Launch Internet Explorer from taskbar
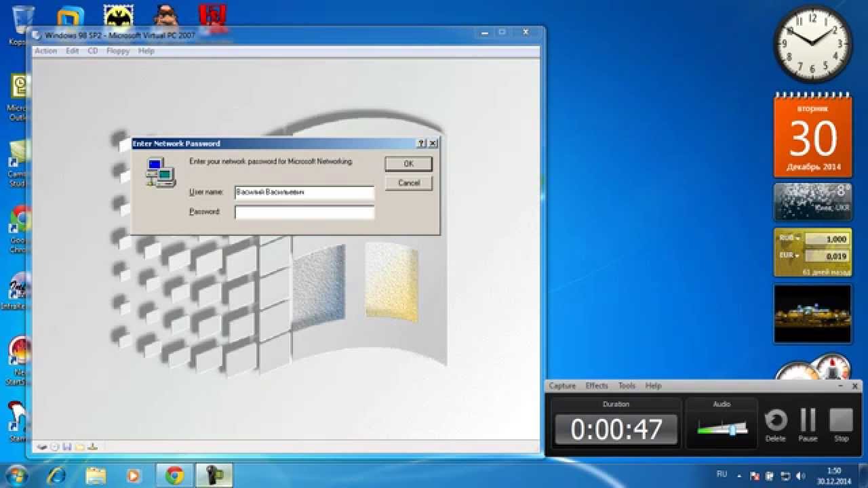868x488 pixels. (x=56, y=476)
